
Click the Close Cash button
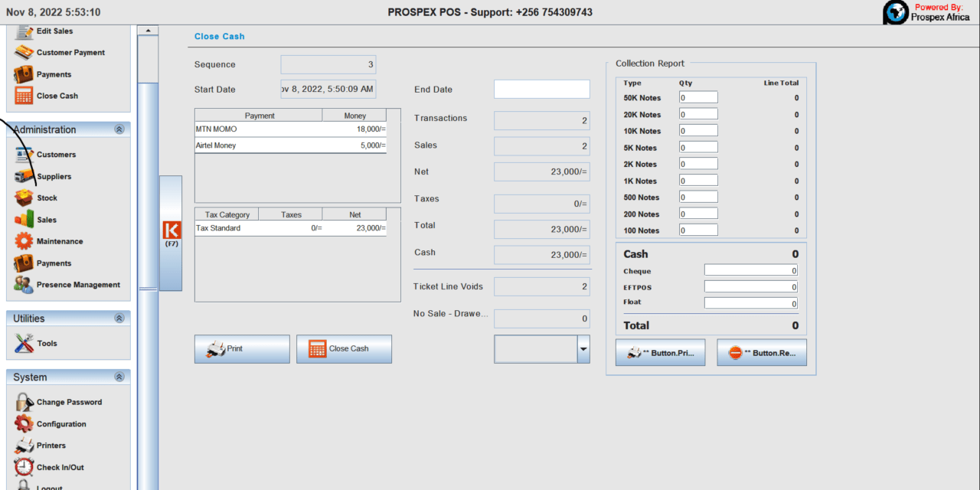tap(344, 349)
